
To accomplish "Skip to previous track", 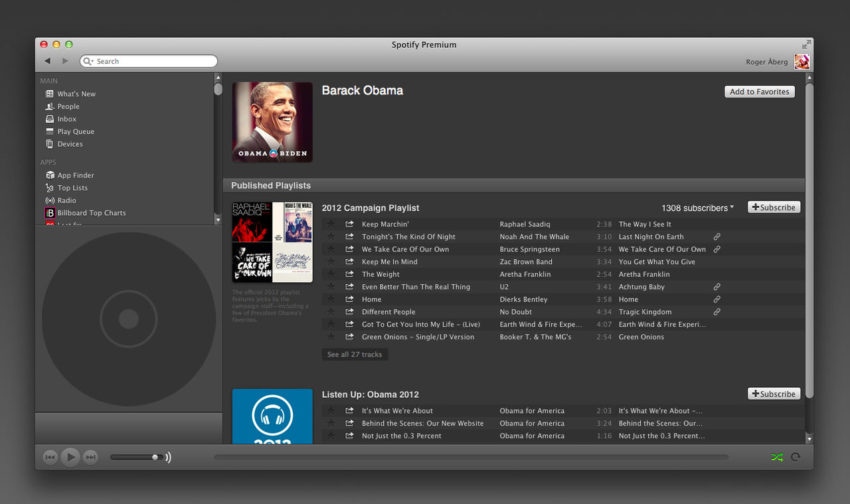I will pyautogui.click(x=50, y=457).
